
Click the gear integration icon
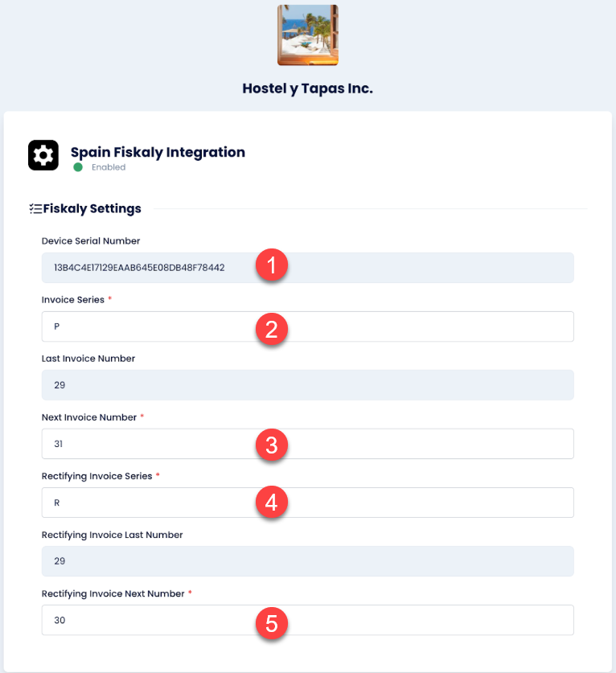click(x=43, y=155)
